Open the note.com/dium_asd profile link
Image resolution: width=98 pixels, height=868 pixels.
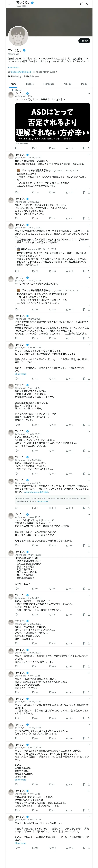pos(21,72)
